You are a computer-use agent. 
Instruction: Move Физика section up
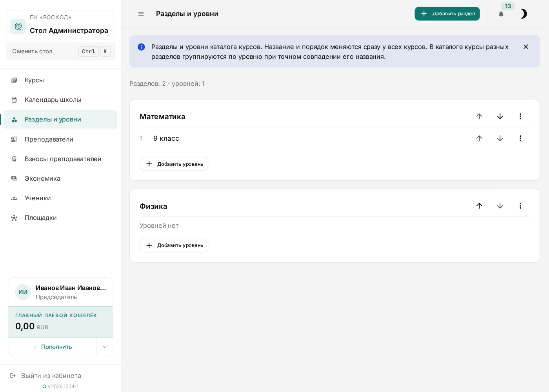pos(479,206)
